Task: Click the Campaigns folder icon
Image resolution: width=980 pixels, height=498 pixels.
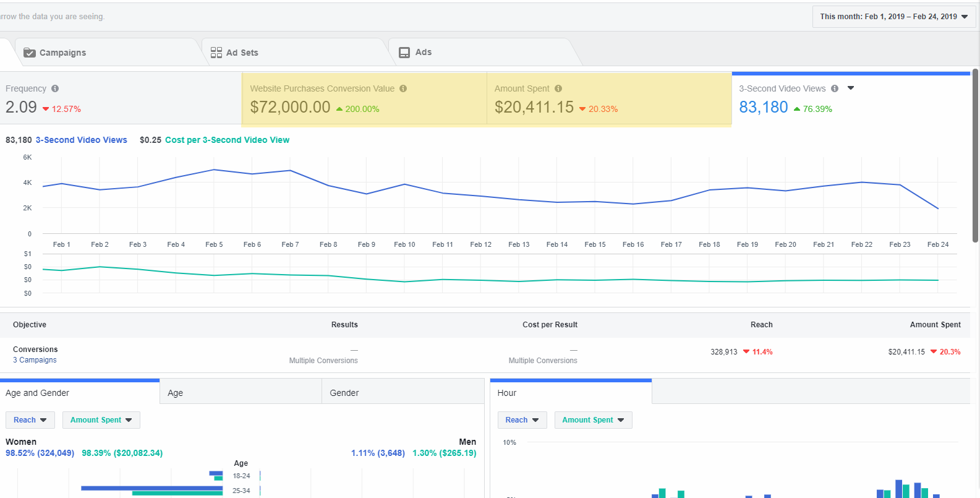Action: [30, 53]
